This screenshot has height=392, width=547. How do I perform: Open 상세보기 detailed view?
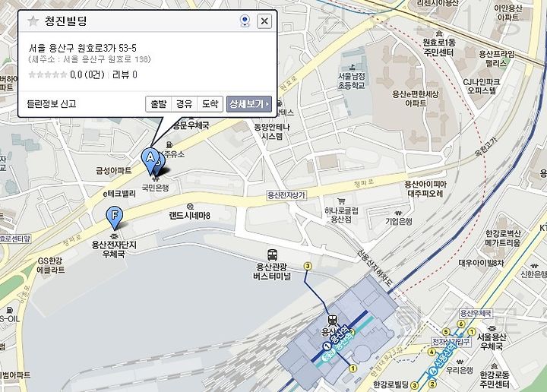249,104
